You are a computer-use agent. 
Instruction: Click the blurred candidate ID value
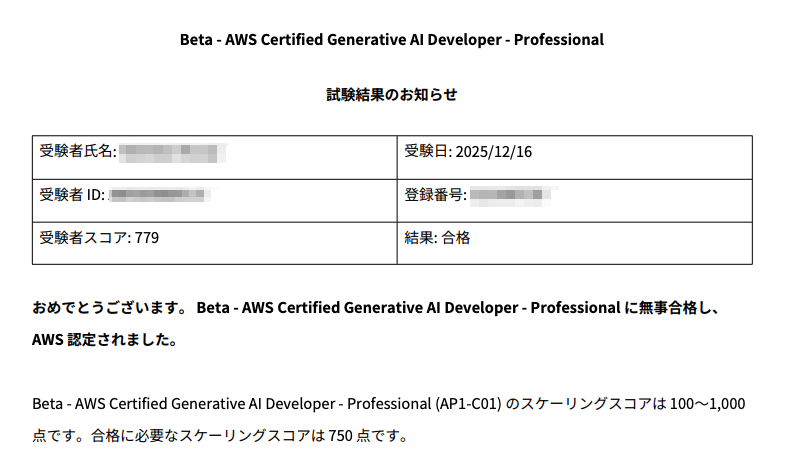pos(158,195)
